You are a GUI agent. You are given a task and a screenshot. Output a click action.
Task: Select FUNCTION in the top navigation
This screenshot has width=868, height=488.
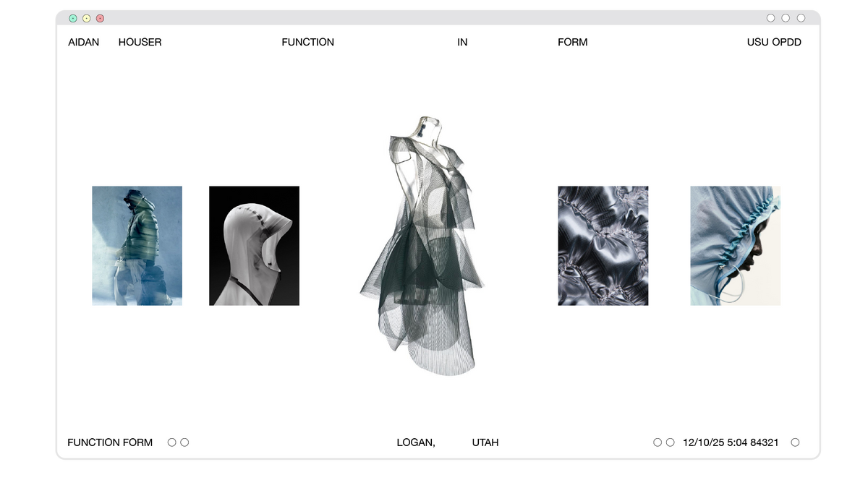307,42
